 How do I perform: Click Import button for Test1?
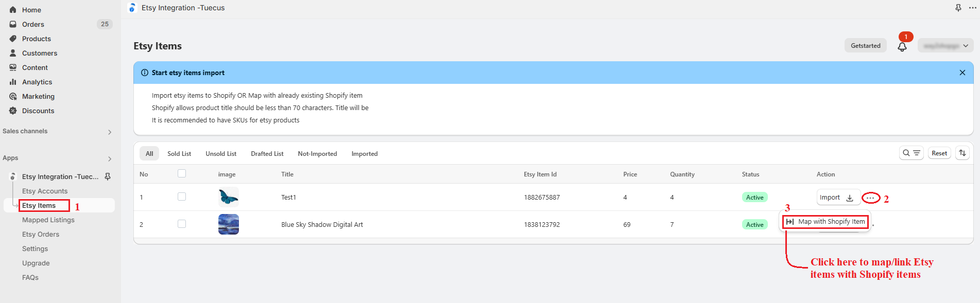(838, 198)
